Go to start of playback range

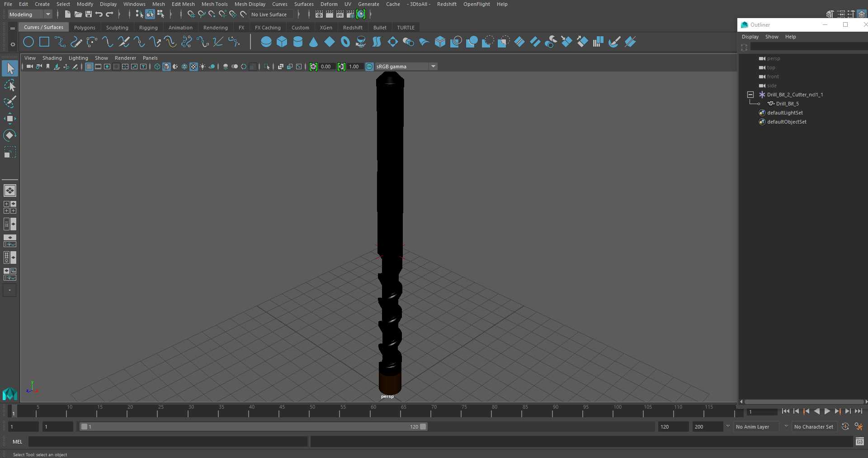pos(785,411)
